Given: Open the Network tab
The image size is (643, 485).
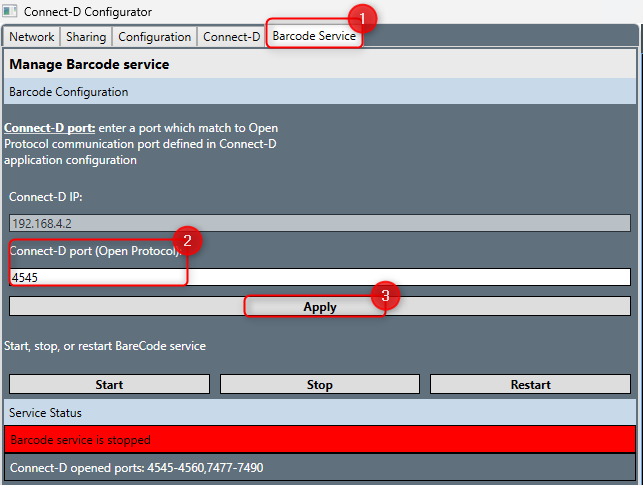Looking at the screenshot, I should point(32,37).
